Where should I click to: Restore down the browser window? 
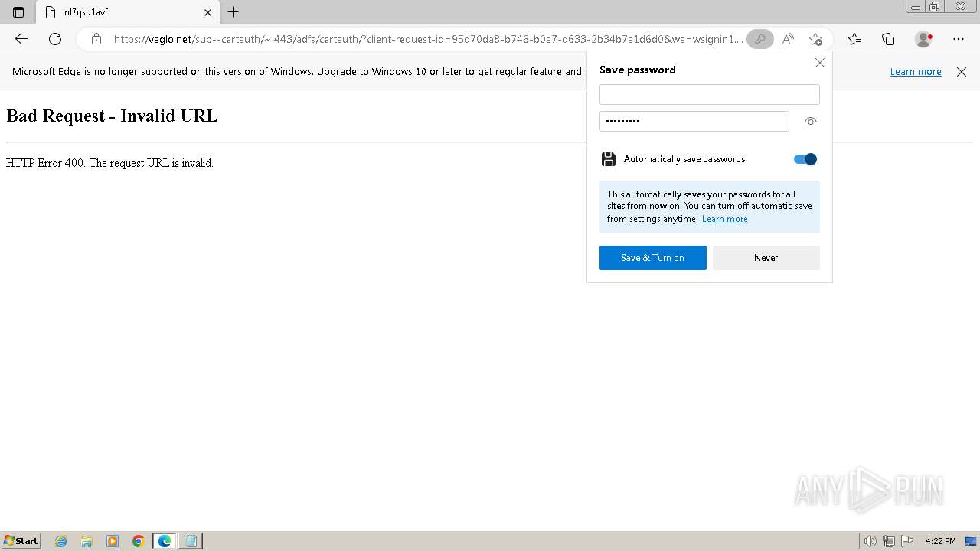pos(934,7)
